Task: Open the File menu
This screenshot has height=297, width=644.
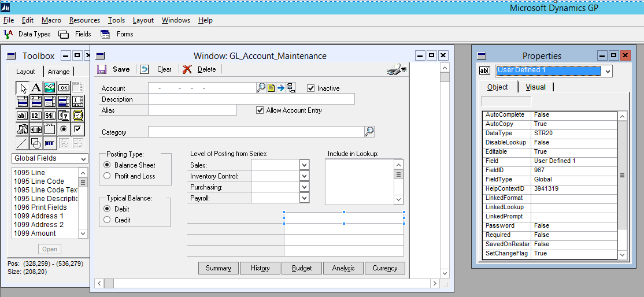Action: [x=9, y=20]
